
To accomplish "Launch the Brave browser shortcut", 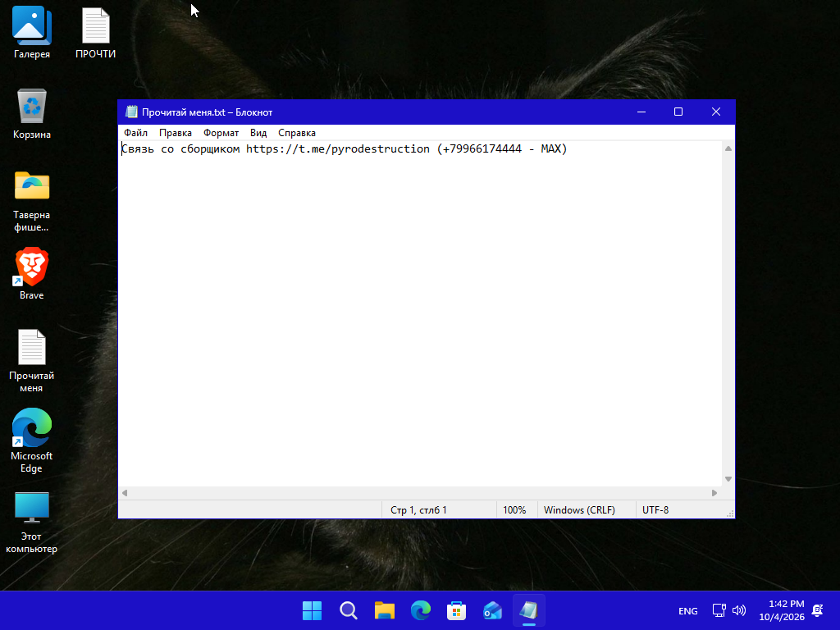I will pos(32,273).
